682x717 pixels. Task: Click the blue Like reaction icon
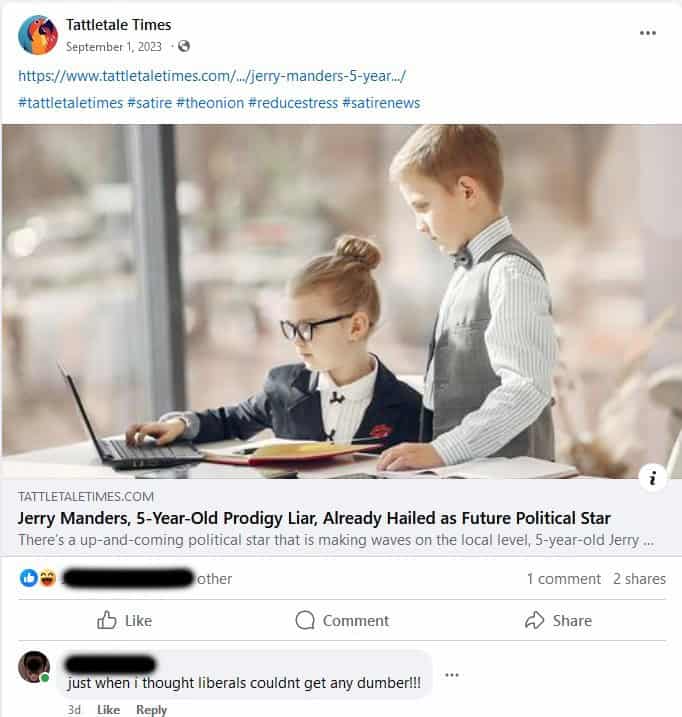pyautogui.click(x=28, y=578)
